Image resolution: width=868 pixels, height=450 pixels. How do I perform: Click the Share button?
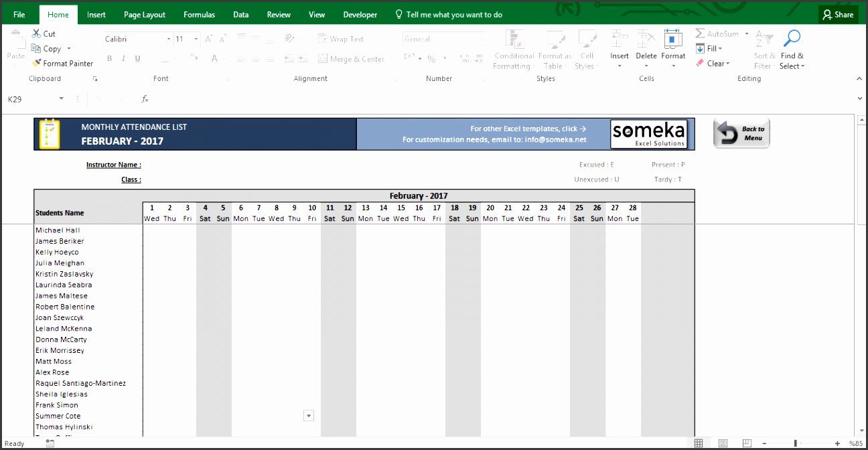(838, 14)
